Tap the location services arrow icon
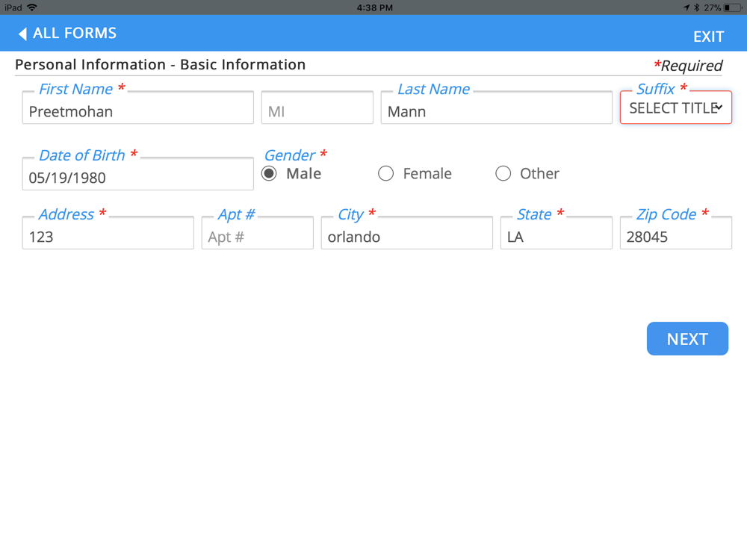The height and width of the screenshot is (560, 747). point(686,7)
